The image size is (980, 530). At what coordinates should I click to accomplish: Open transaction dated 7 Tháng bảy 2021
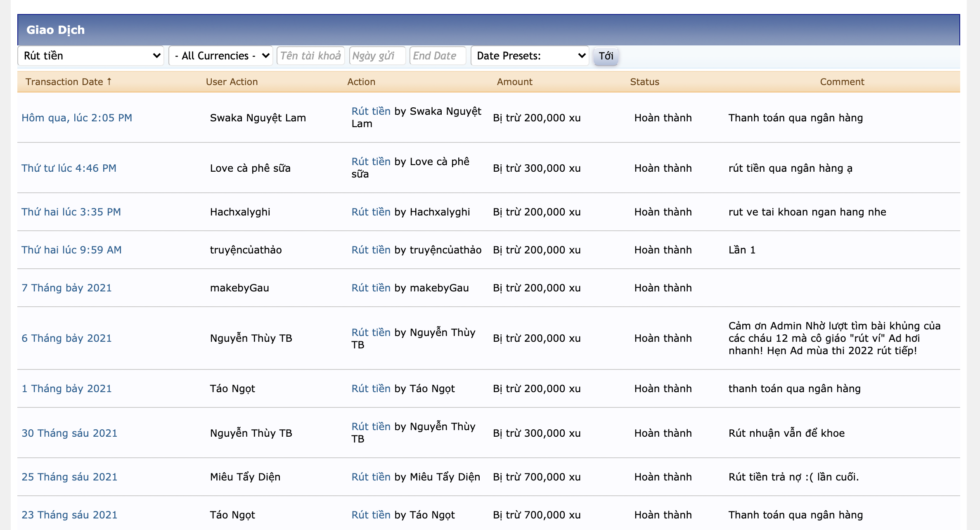click(66, 288)
